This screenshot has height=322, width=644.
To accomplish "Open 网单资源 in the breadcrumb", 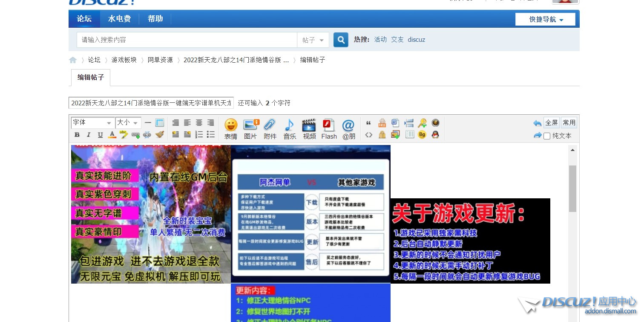I will pyautogui.click(x=160, y=60).
